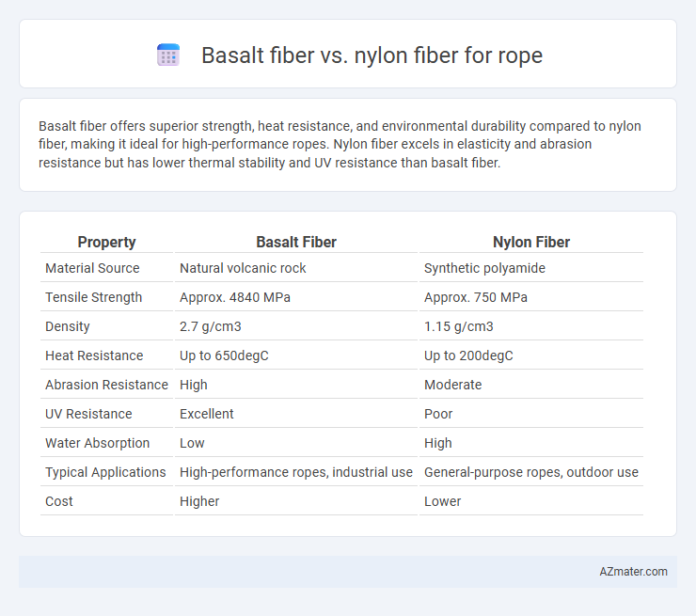This screenshot has width=696, height=616.
Task: Click the 'Excellent' cell
Action: tap(206, 414)
